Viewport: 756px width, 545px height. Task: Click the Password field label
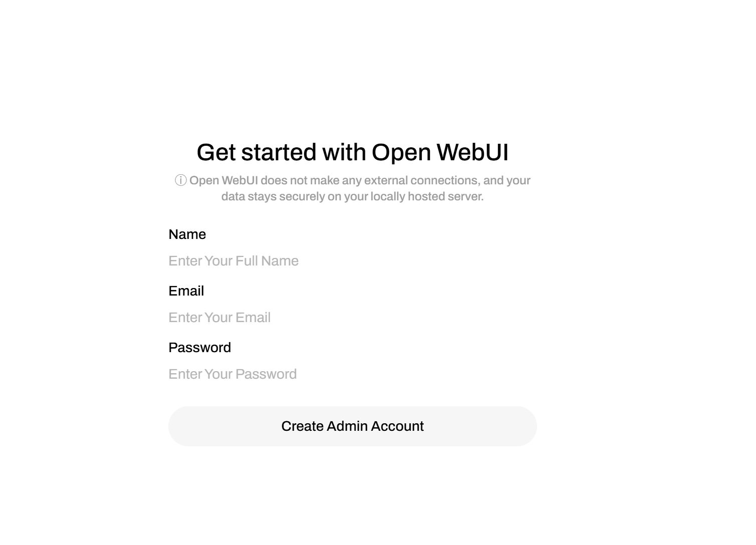pyautogui.click(x=200, y=348)
